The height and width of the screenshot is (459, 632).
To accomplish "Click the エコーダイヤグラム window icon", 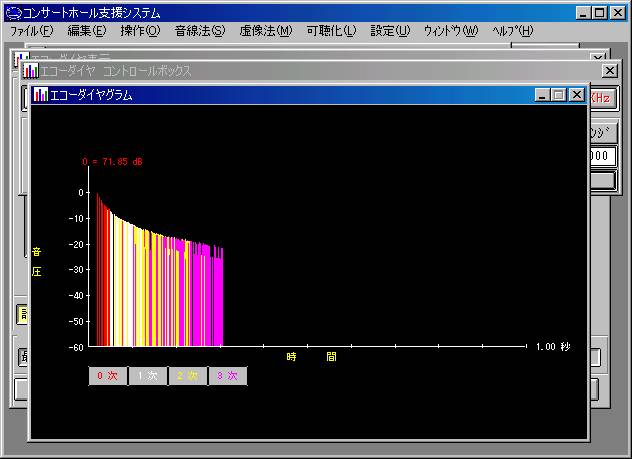I will point(41,95).
